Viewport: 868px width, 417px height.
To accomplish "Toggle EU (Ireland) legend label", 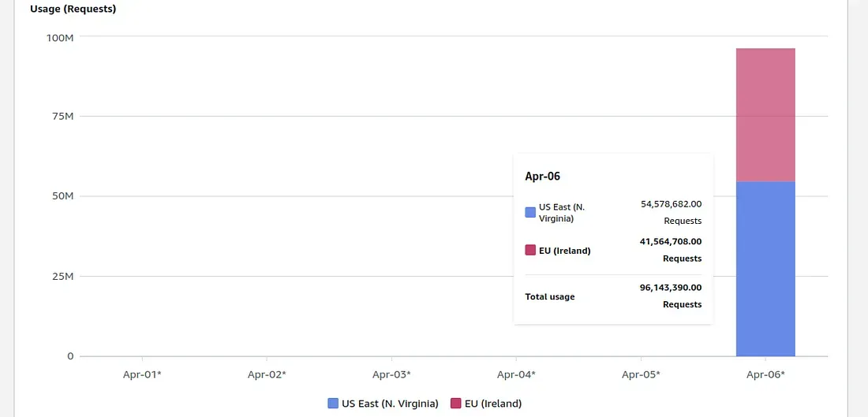I will click(x=493, y=403).
